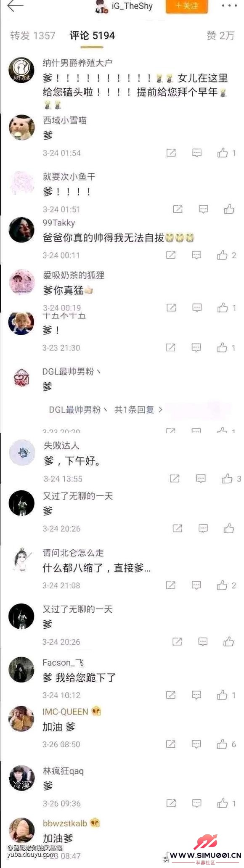Image resolution: width=244 pixels, height=868 pixels.
Task: Like IMC-QUEEN's 加油 comment
Action: [222, 745]
